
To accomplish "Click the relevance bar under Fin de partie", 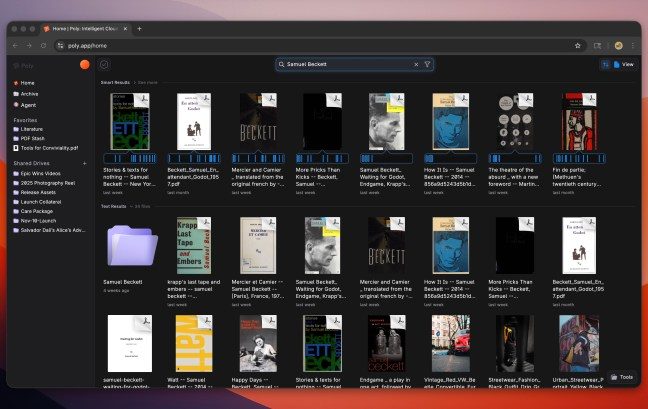I will pyautogui.click(x=583, y=158).
